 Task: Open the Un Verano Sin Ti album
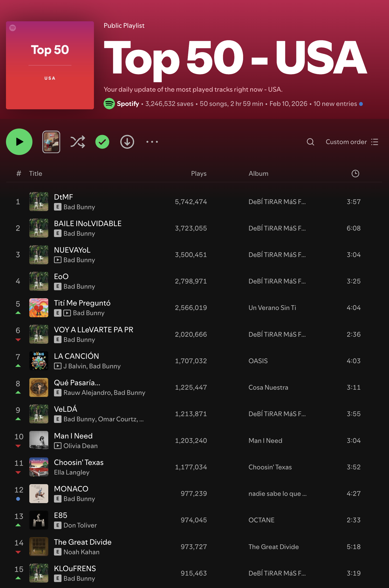point(272,308)
